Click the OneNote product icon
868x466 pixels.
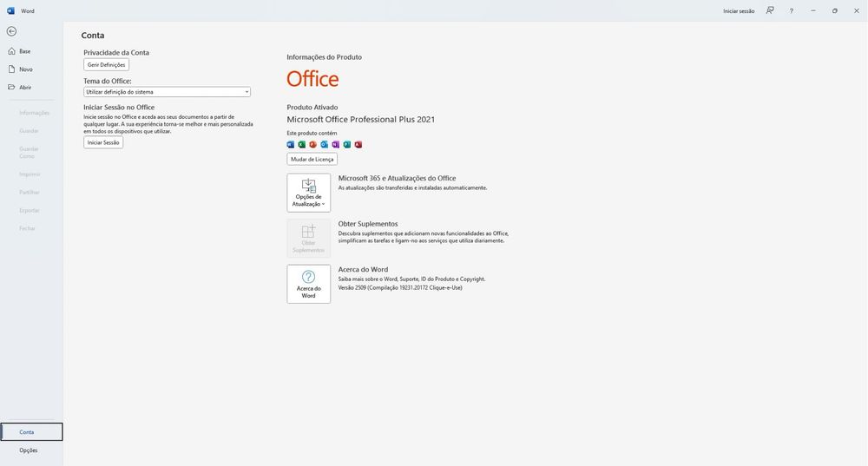(335, 144)
